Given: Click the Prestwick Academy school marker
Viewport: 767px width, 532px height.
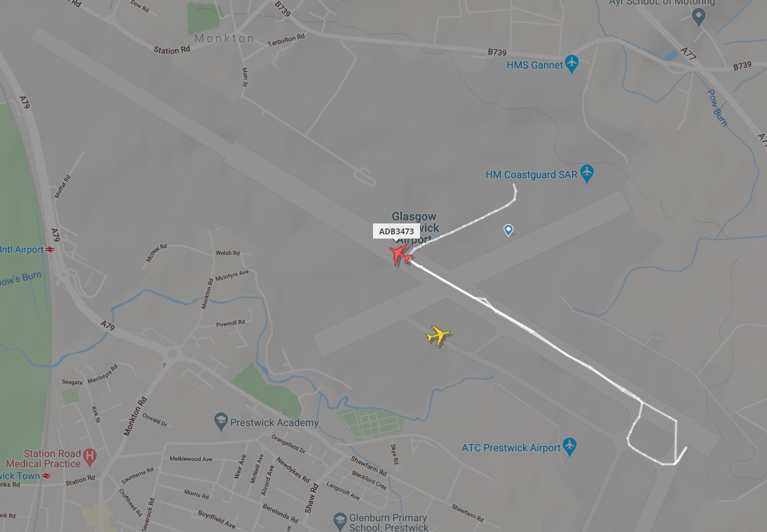Looking at the screenshot, I should (221, 422).
